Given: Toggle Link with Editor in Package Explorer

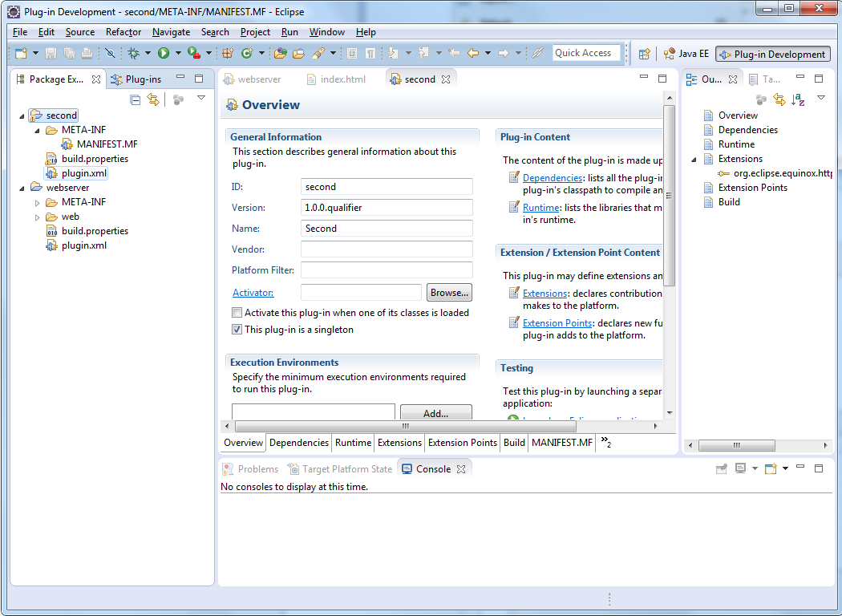Looking at the screenshot, I should [x=154, y=99].
